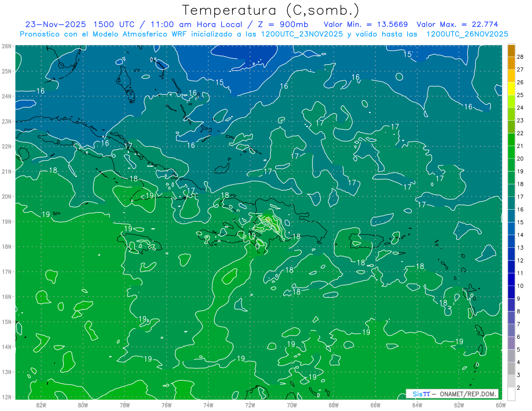Select the "Valor Max. = 22.774" value

457,24
